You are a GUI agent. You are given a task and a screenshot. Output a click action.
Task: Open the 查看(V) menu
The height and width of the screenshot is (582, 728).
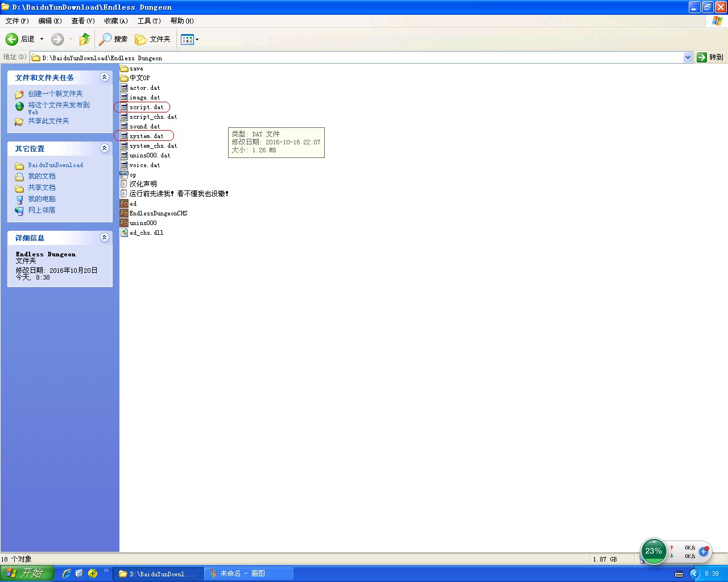(x=83, y=21)
